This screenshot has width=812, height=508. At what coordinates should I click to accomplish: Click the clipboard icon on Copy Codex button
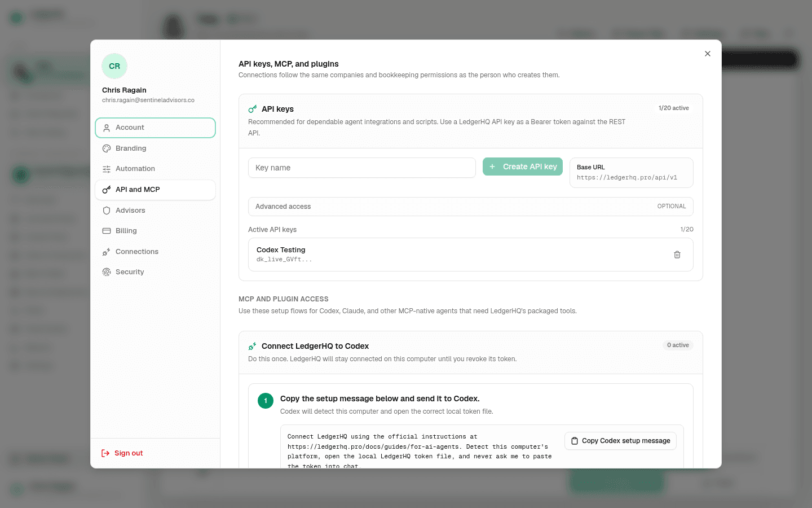coord(575,441)
